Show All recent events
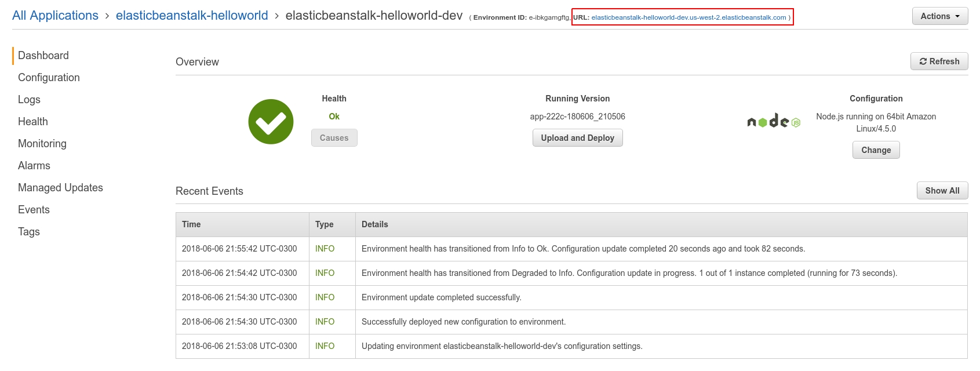The image size is (980, 371). coord(942,191)
